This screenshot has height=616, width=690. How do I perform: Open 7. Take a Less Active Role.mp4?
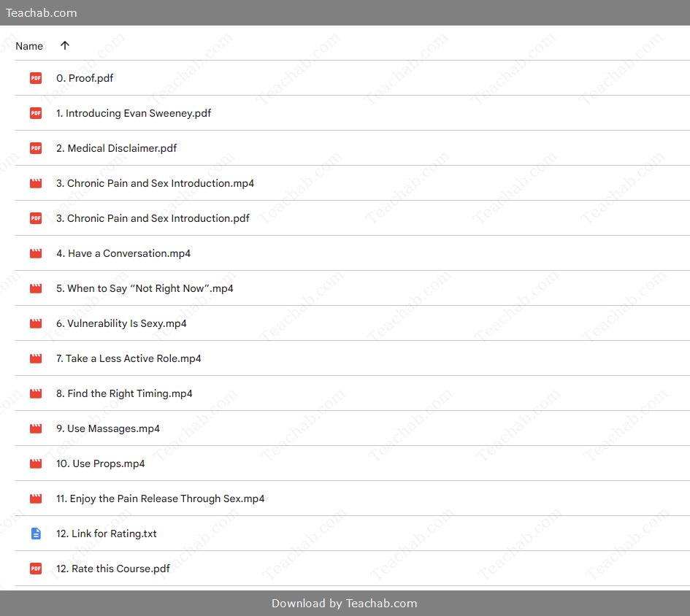pyautogui.click(x=129, y=358)
